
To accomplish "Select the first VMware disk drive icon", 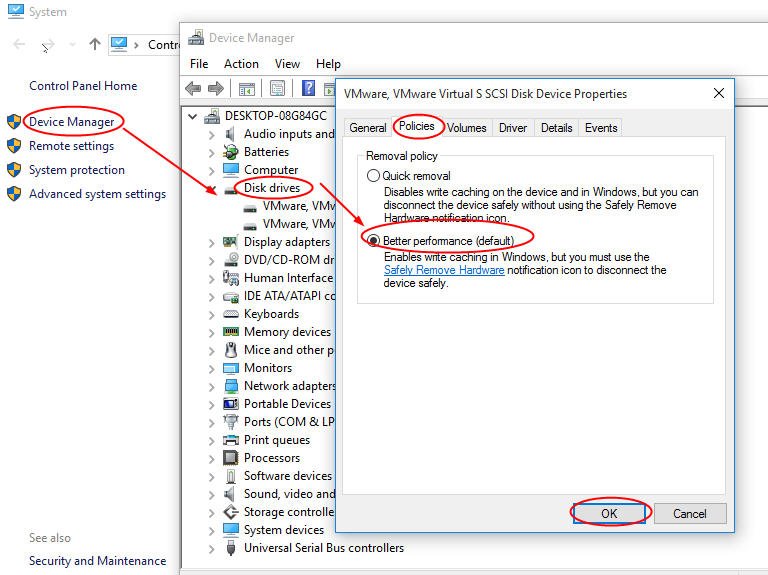I will click(x=250, y=208).
